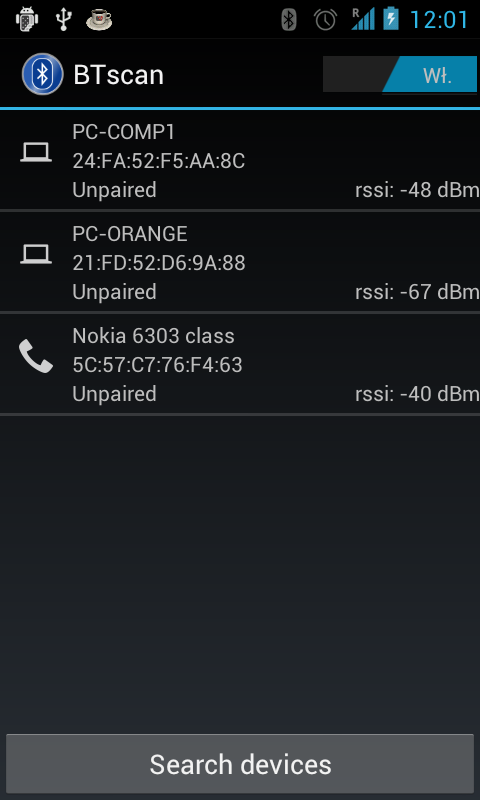Tap the phone icon beside Nokia 6303

[x=36, y=356]
